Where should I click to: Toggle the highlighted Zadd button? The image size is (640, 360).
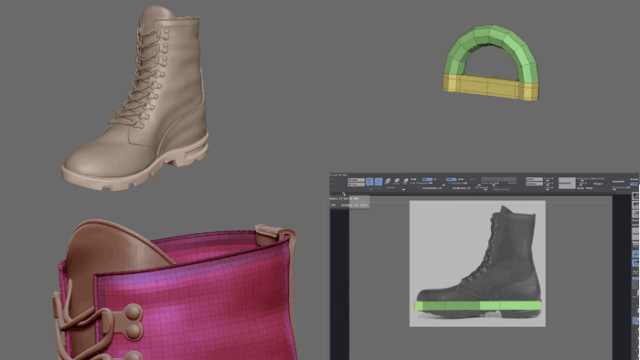coord(451,179)
